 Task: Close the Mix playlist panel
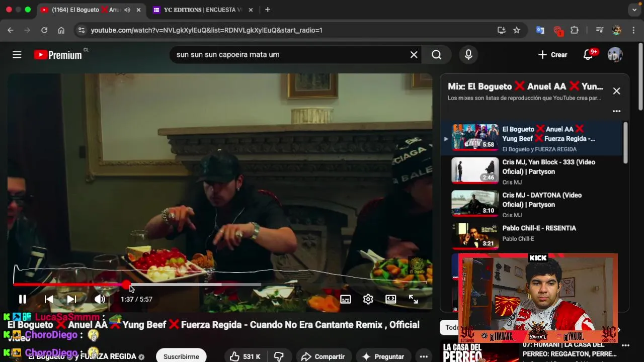coord(616,91)
